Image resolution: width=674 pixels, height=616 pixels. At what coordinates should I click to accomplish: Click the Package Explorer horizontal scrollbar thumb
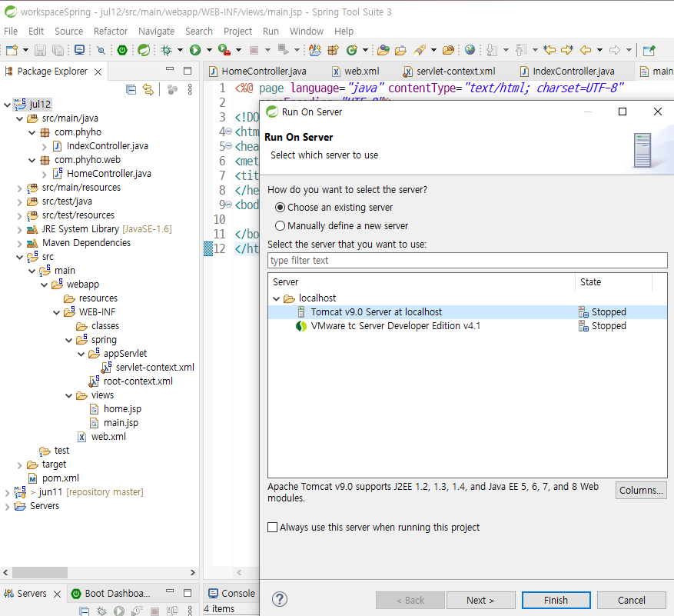pyautogui.click(x=40, y=572)
